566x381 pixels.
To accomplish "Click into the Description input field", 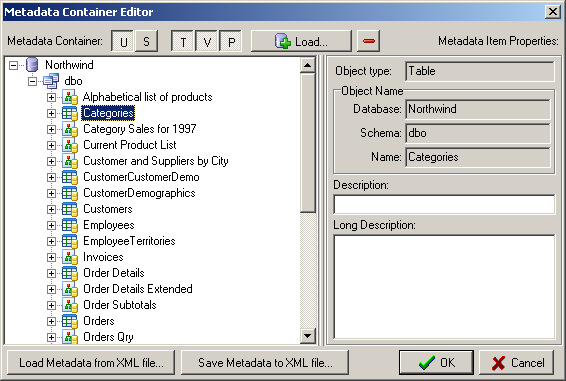I will coord(444,204).
